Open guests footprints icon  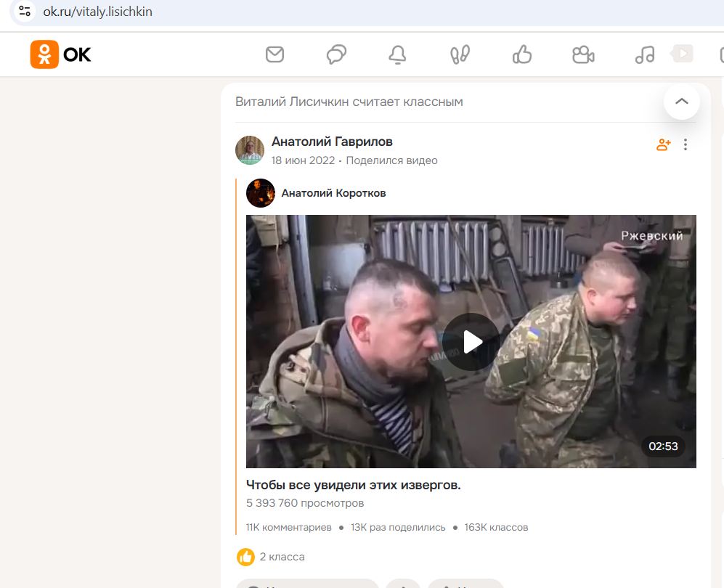[x=460, y=54]
